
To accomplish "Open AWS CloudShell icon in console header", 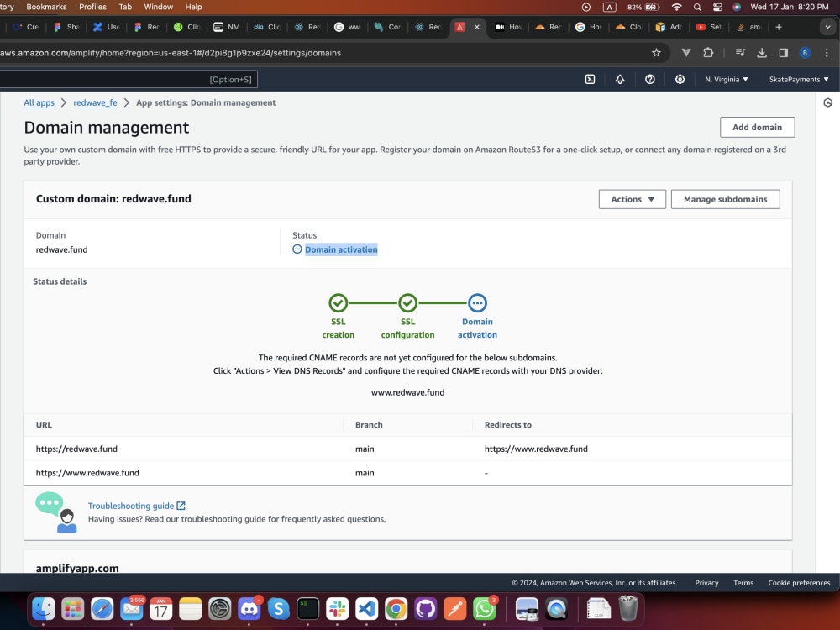I will (x=590, y=79).
